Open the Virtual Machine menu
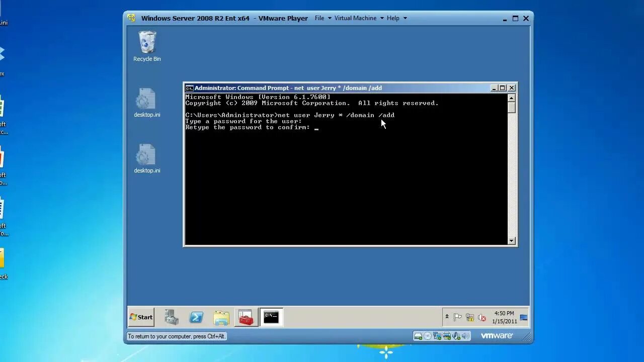644x362 pixels. (x=359, y=18)
